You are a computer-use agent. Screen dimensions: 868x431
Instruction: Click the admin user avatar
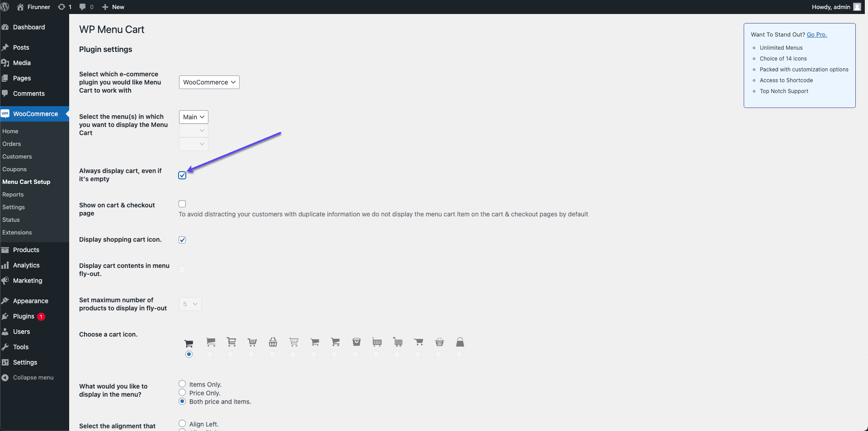pyautogui.click(x=857, y=7)
